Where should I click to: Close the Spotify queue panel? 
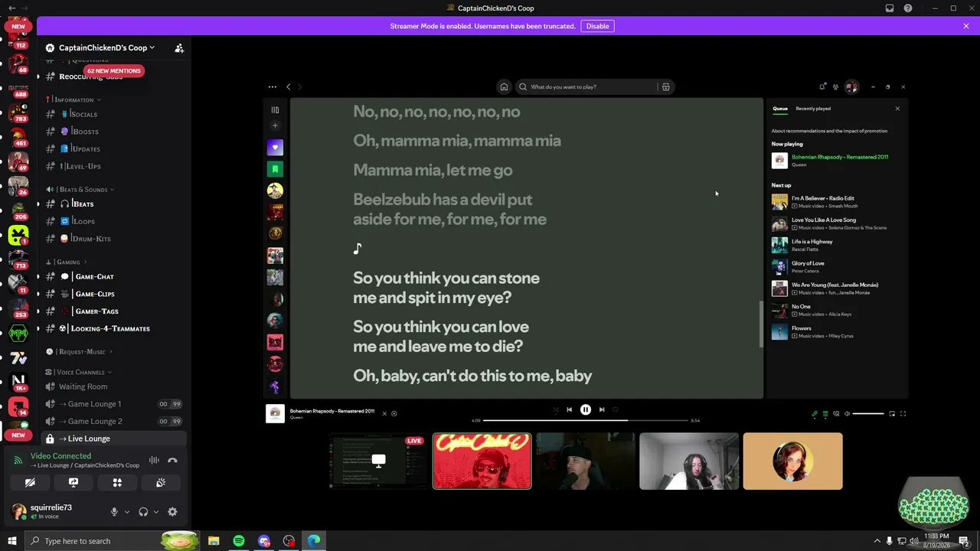pyautogui.click(x=897, y=109)
